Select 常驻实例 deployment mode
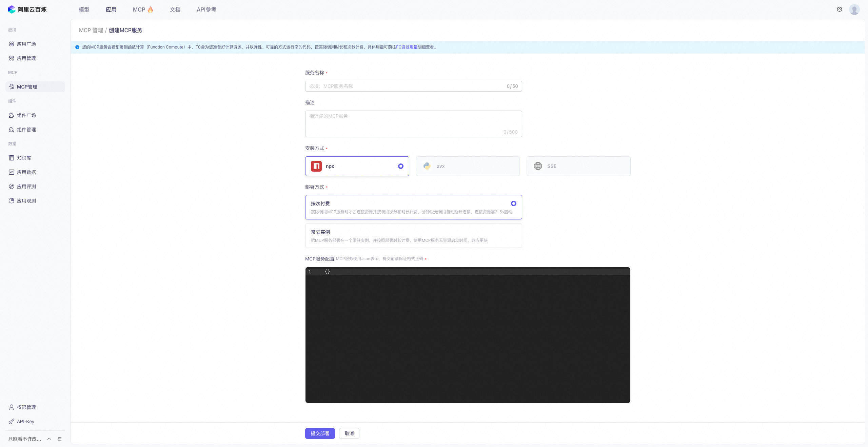 [413, 236]
